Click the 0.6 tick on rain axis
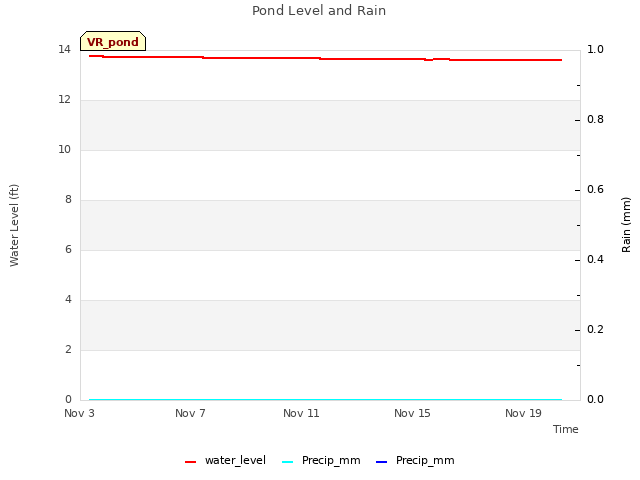The image size is (640, 480). (x=595, y=189)
